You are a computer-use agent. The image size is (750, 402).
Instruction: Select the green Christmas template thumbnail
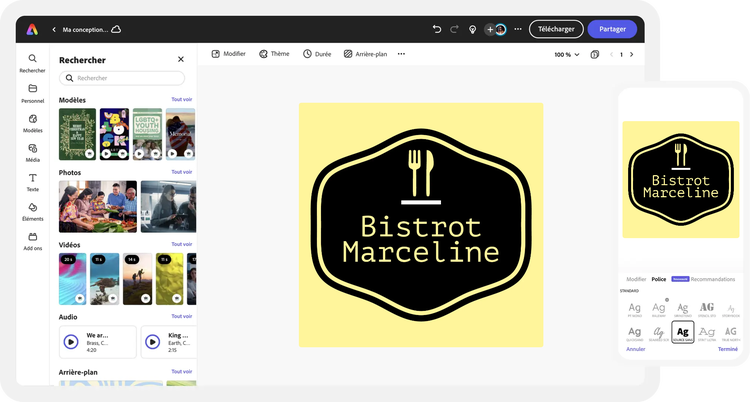coord(77,134)
